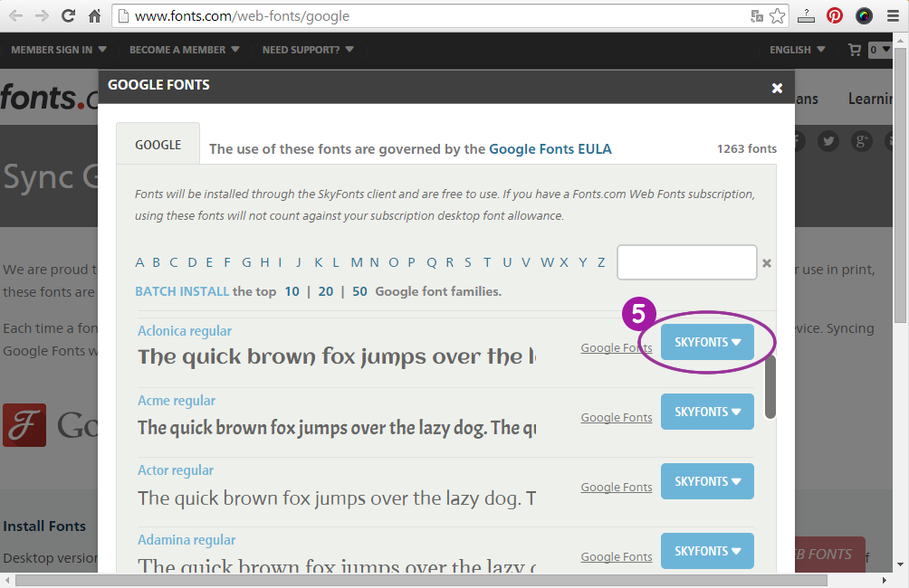Image resolution: width=909 pixels, height=588 pixels.
Task: Open the Google Fonts EULA link
Action: coord(550,148)
